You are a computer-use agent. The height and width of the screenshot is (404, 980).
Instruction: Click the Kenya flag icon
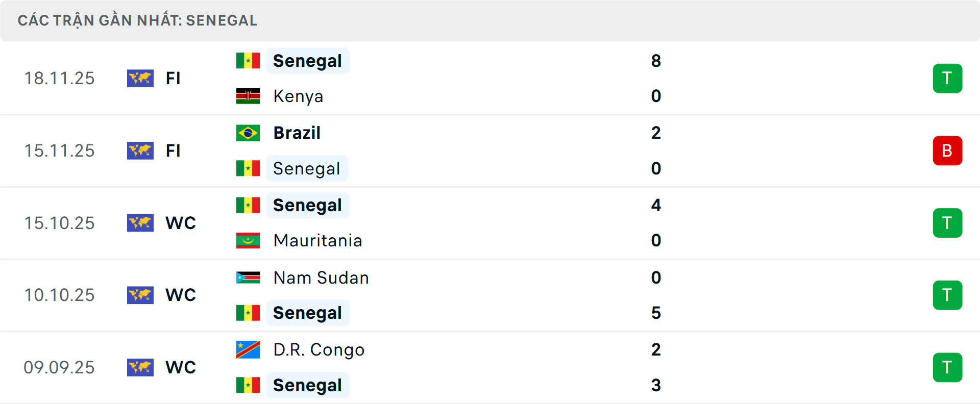pyautogui.click(x=248, y=96)
